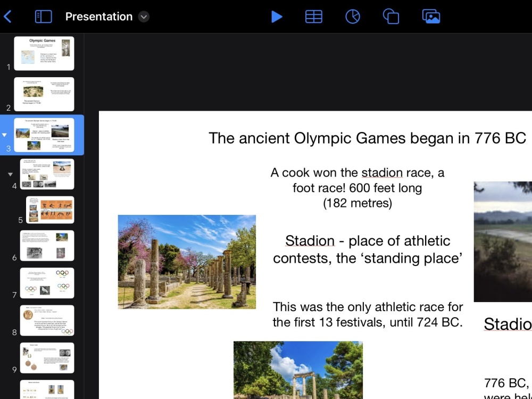This screenshot has width=532, height=399.
Task: Select slide 8 thumbnail
Action: (x=47, y=320)
